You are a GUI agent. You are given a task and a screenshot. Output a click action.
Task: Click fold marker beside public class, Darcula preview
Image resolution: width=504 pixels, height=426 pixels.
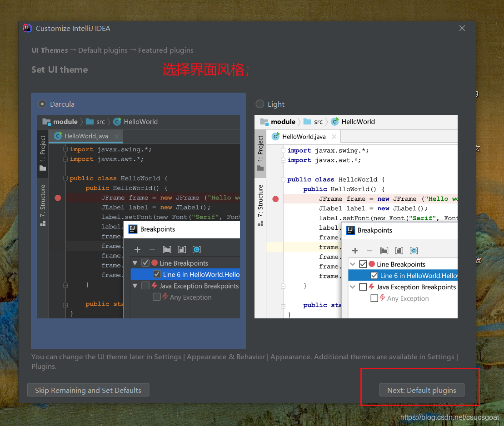[65, 178]
